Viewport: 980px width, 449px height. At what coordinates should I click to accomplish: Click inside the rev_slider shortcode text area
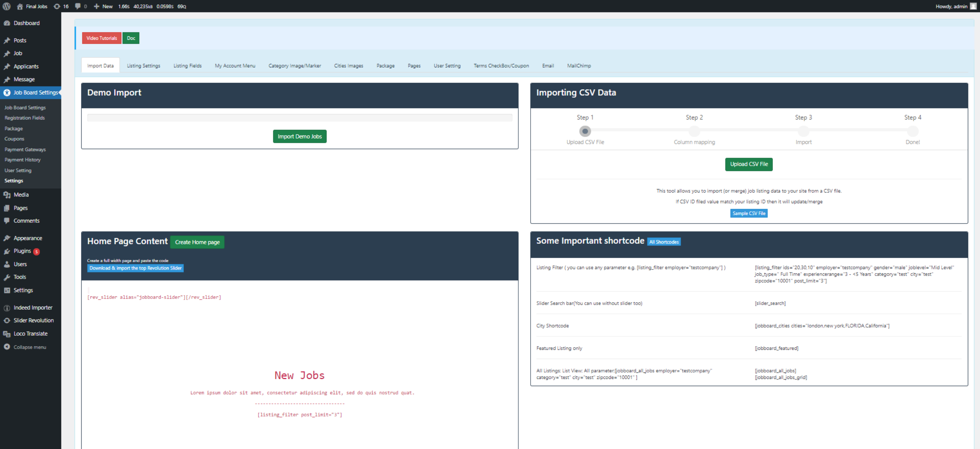[x=154, y=297]
